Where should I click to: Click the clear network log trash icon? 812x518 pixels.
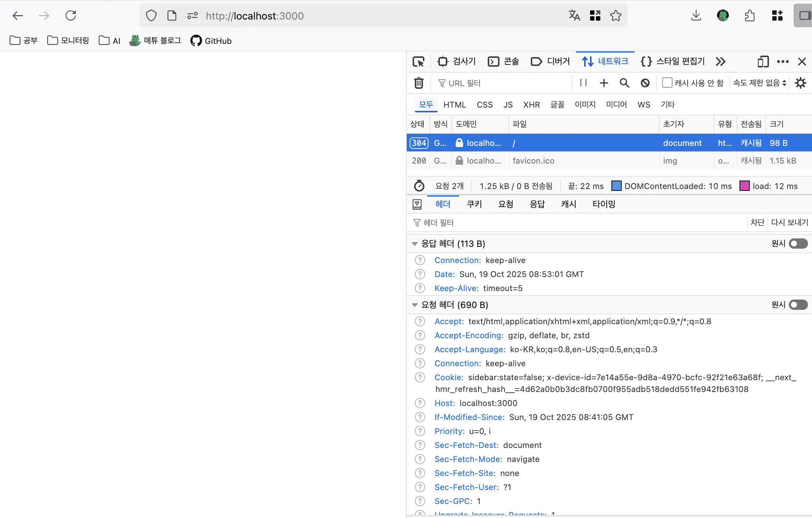[419, 83]
